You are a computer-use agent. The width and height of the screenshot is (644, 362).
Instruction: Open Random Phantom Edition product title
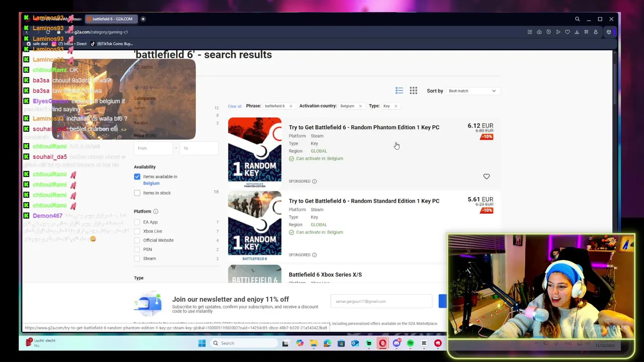(364, 128)
